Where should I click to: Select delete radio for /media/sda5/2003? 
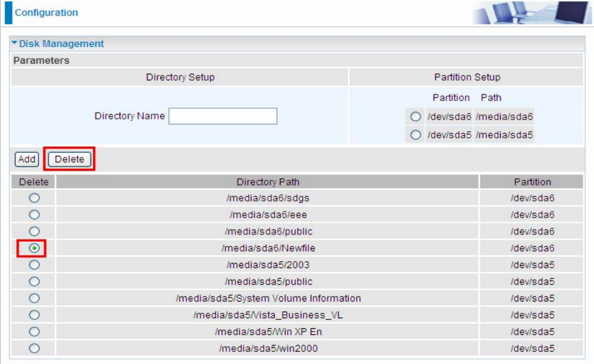click(35, 265)
